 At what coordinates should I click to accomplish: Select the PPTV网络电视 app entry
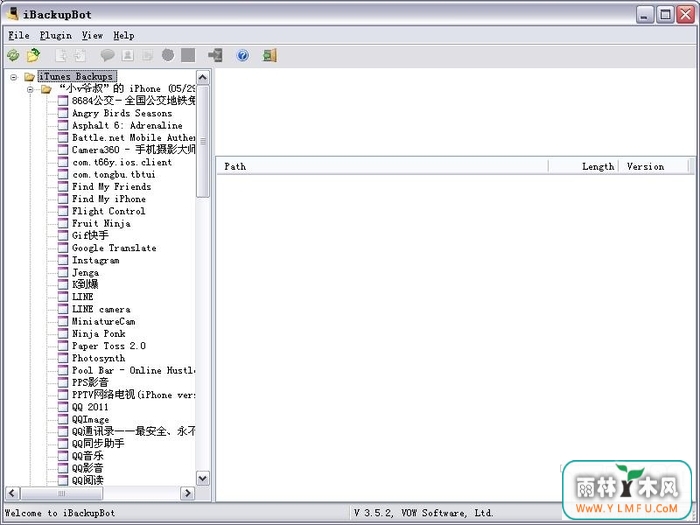click(133, 395)
